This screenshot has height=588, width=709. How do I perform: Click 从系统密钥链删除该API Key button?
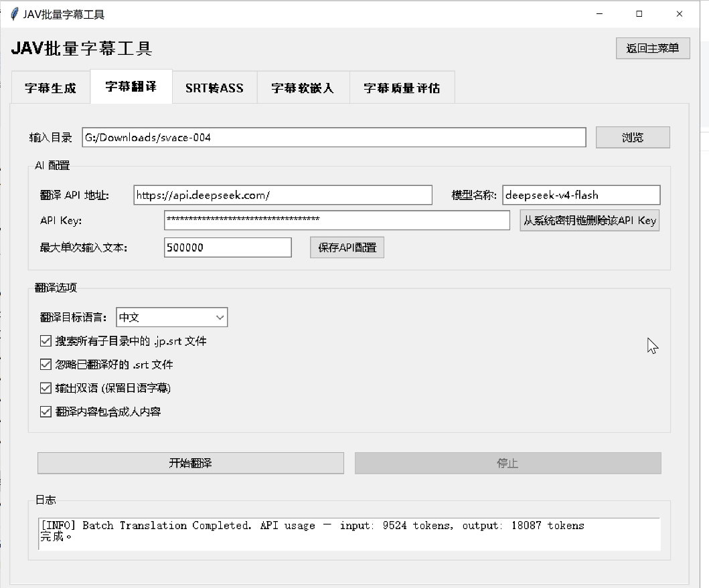pyautogui.click(x=590, y=221)
